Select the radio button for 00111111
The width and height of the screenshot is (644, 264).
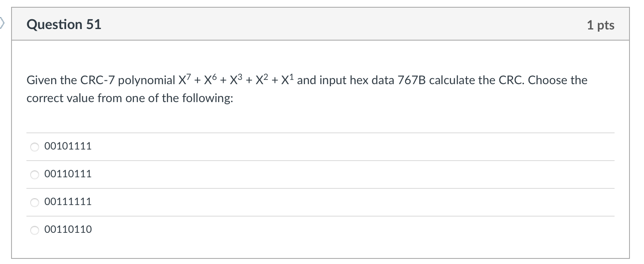tap(35, 202)
